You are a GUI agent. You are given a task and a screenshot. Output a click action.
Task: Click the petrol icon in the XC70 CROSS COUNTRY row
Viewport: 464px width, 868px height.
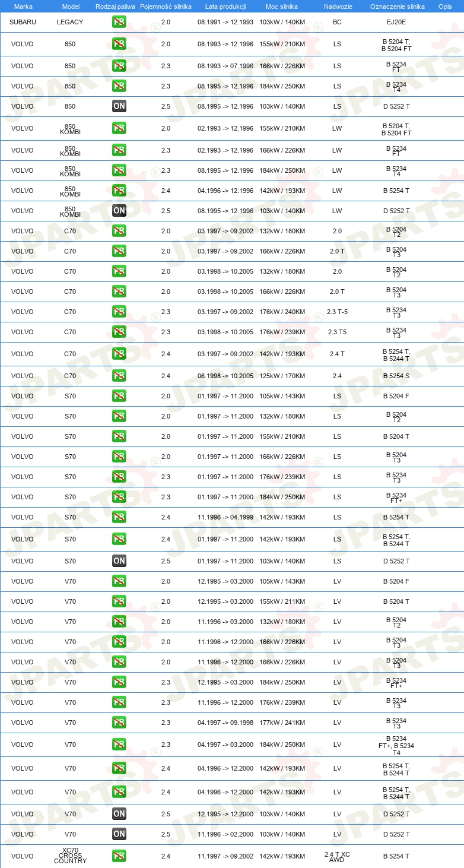click(x=119, y=856)
